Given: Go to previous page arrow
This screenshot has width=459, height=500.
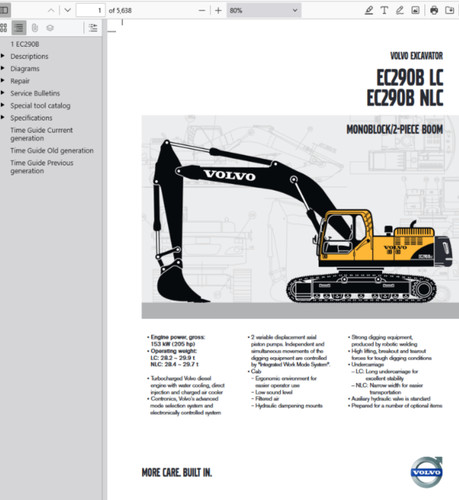Looking at the screenshot, I should [x=51, y=10].
